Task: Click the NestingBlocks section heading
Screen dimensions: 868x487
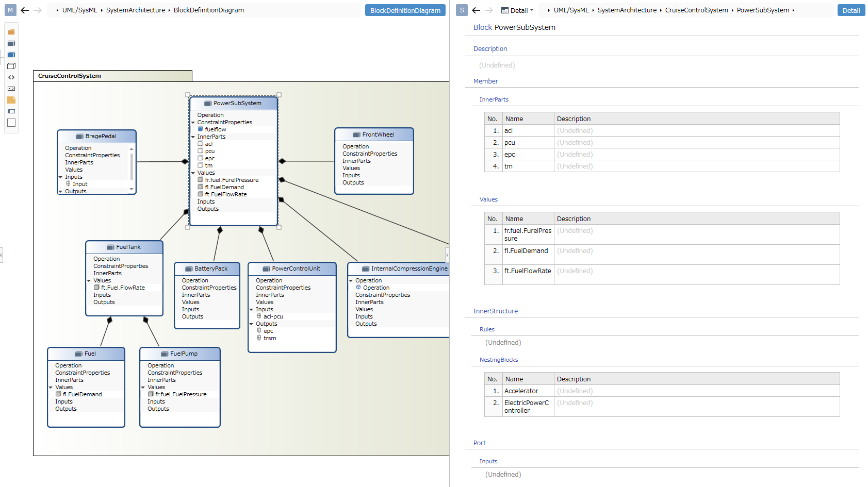Action: [x=499, y=360]
